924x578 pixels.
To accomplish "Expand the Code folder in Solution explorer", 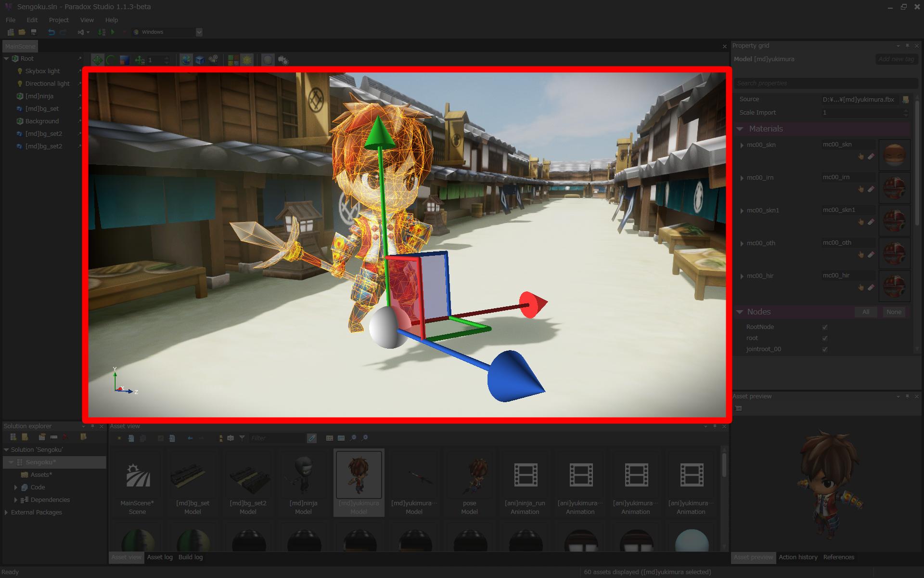I will pos(15,487).
